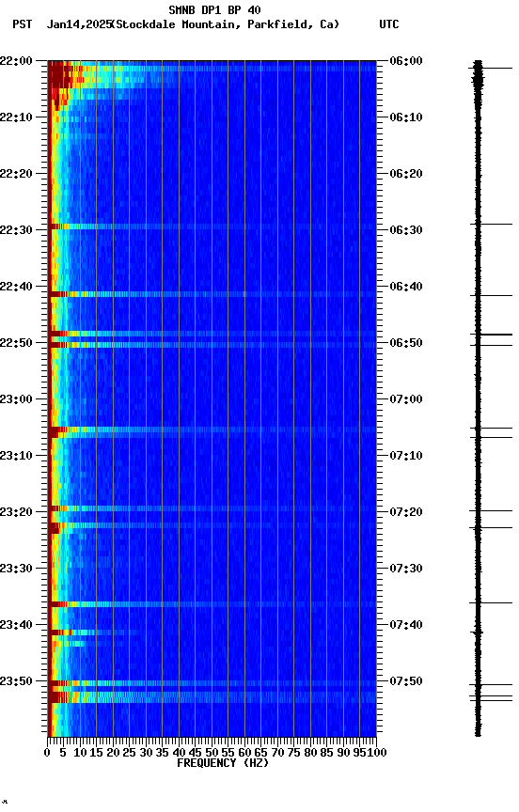Click the "23:20" PST time label
The width and height of the screenshot is (519, 812).
click(x=16, y=513)
